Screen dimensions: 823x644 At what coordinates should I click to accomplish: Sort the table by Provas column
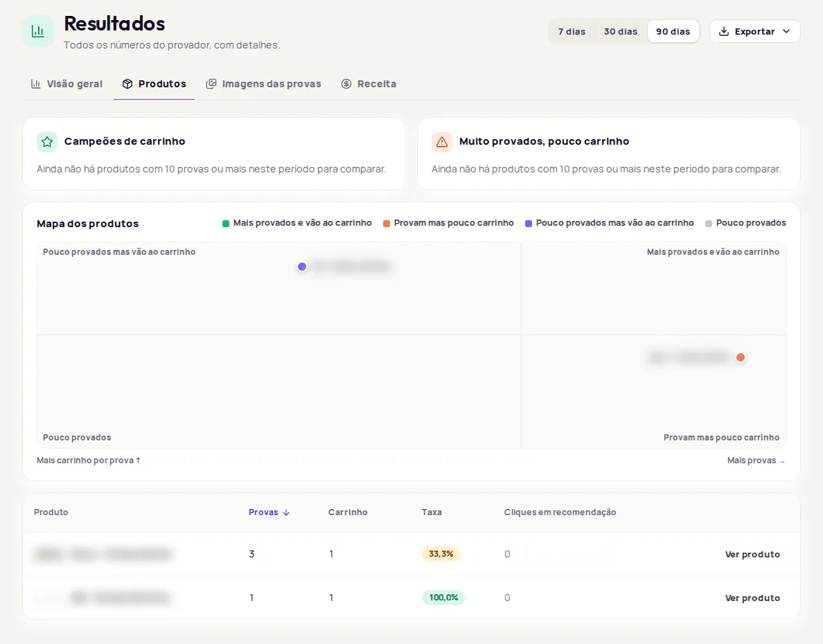tap(269, 512)
